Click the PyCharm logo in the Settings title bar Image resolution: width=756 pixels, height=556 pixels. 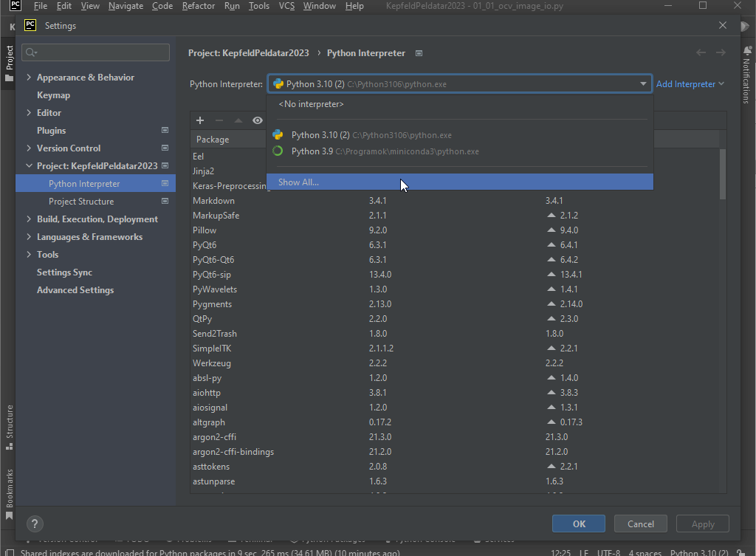point(30,25)
